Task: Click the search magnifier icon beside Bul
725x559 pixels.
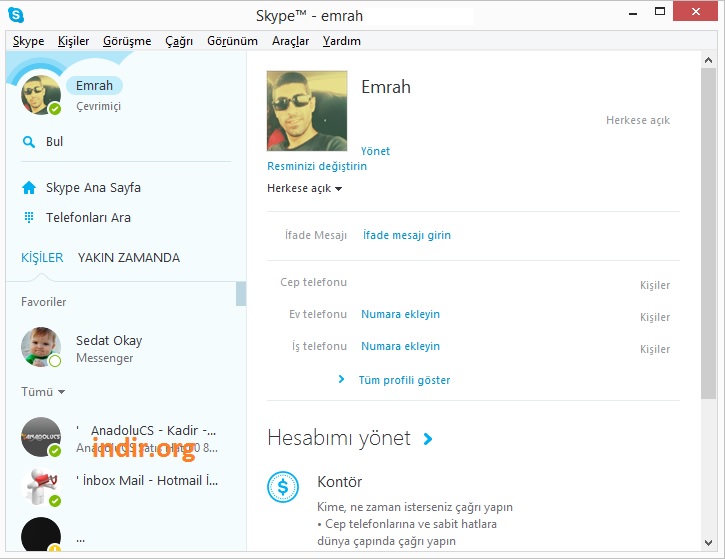Action: click(29, 142)
